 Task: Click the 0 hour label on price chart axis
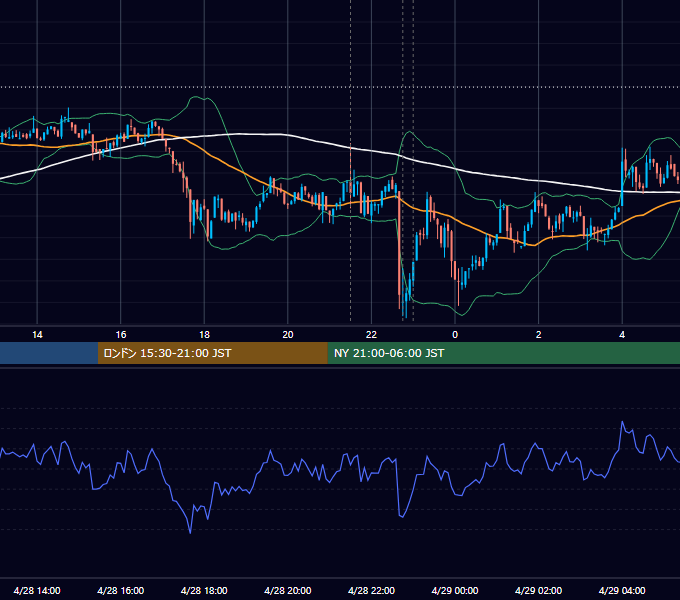tap(455, 335)
